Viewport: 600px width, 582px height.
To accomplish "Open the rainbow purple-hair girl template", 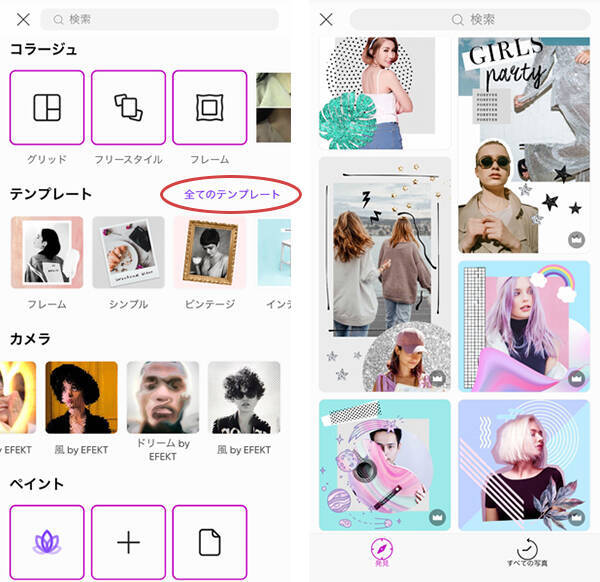I will 524,326.
